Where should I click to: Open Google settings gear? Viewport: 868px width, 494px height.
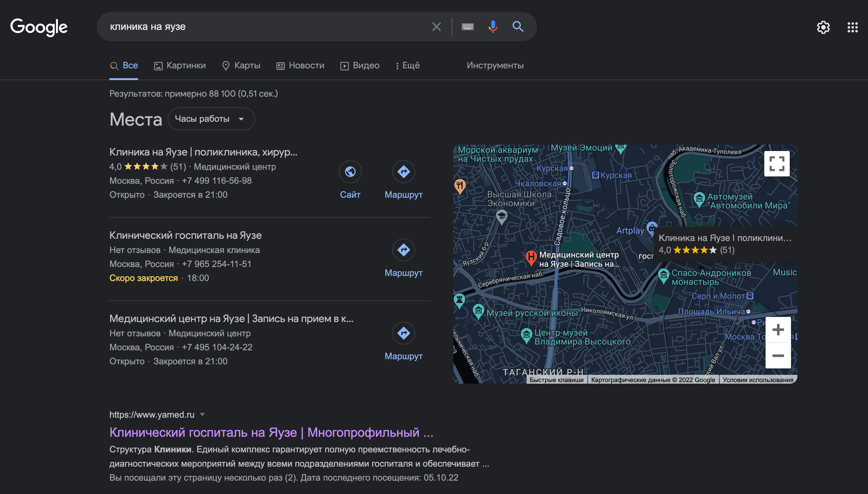coord(823,27)
